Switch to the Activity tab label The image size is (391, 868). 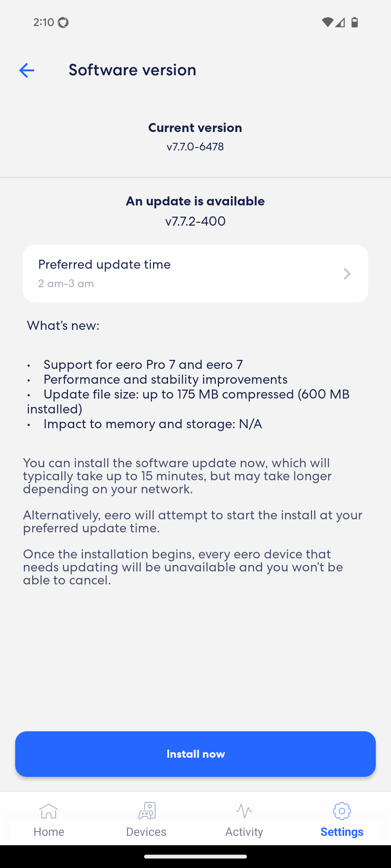point(244,832)
